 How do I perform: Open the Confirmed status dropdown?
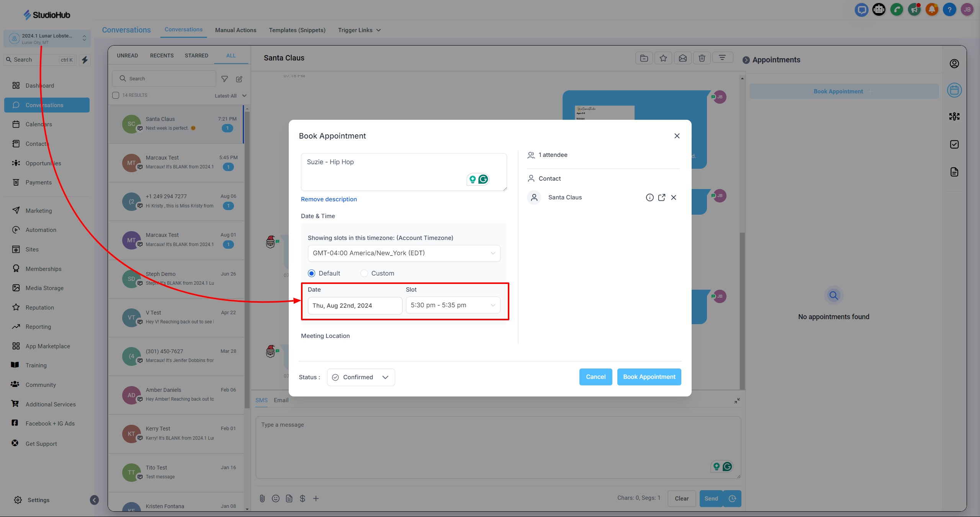(x=361, y=377)
